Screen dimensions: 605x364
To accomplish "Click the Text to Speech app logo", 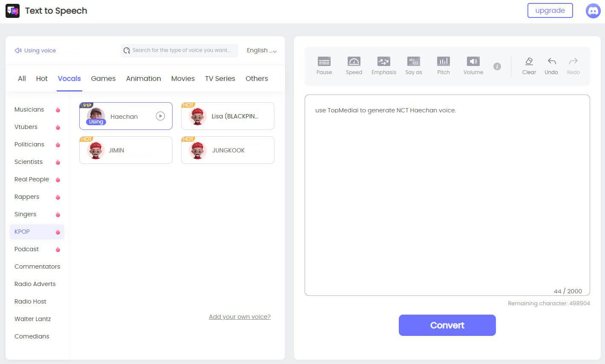I will pyautogui.click(x=12, y=11).
